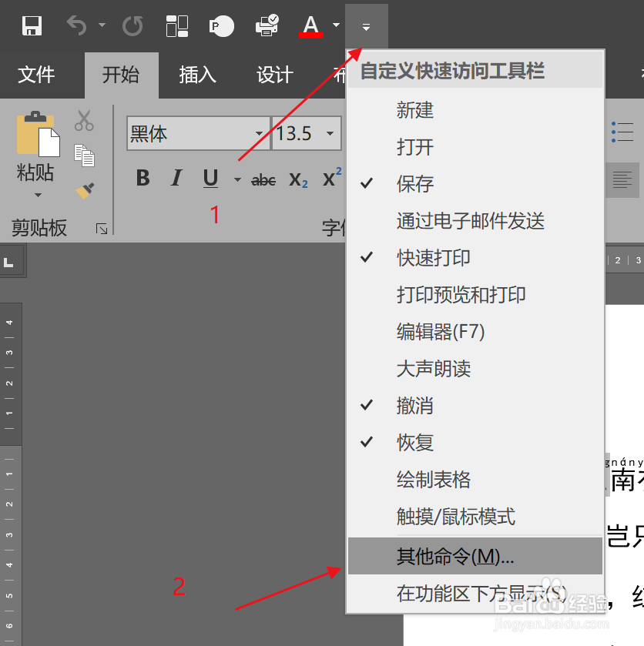Open the font name dropdown showing 黑体

(x=260, y=133)
